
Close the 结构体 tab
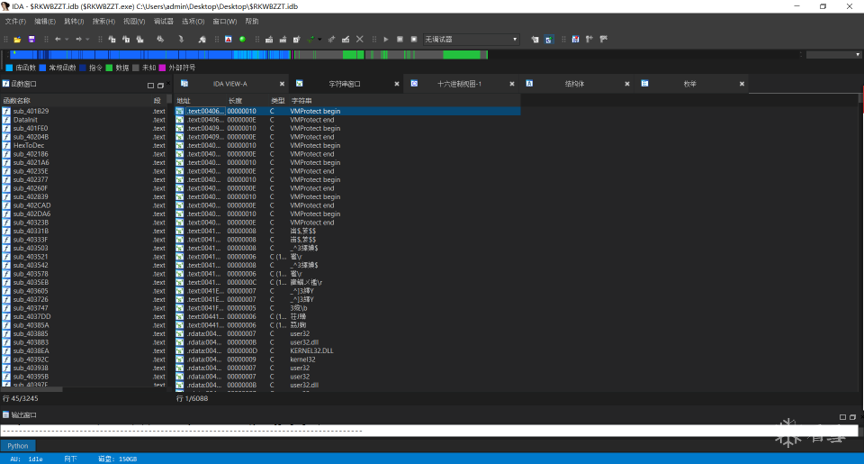(x=628, y=84)
